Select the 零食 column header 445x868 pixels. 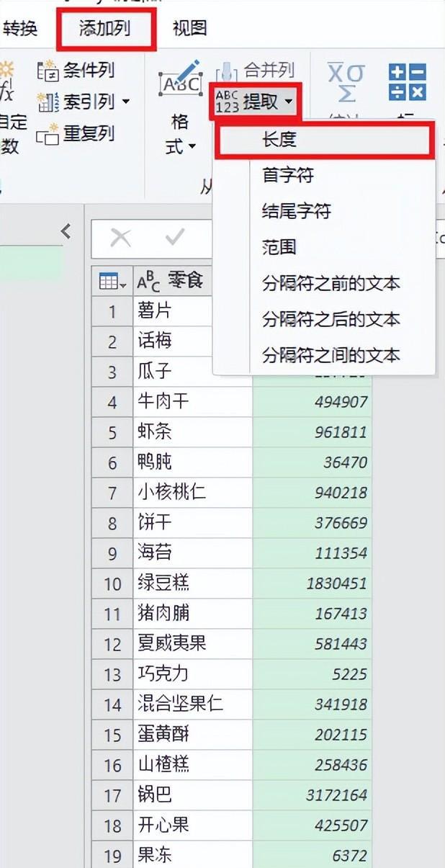[173, 282]
